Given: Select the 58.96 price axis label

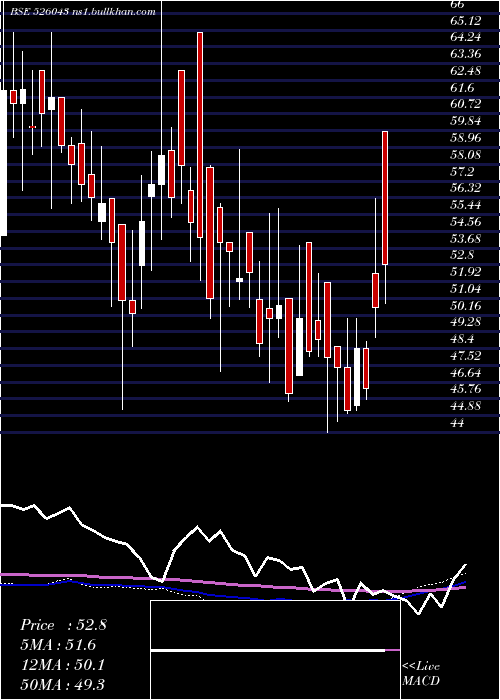Looking at the screenshot, I should (466, 138).
